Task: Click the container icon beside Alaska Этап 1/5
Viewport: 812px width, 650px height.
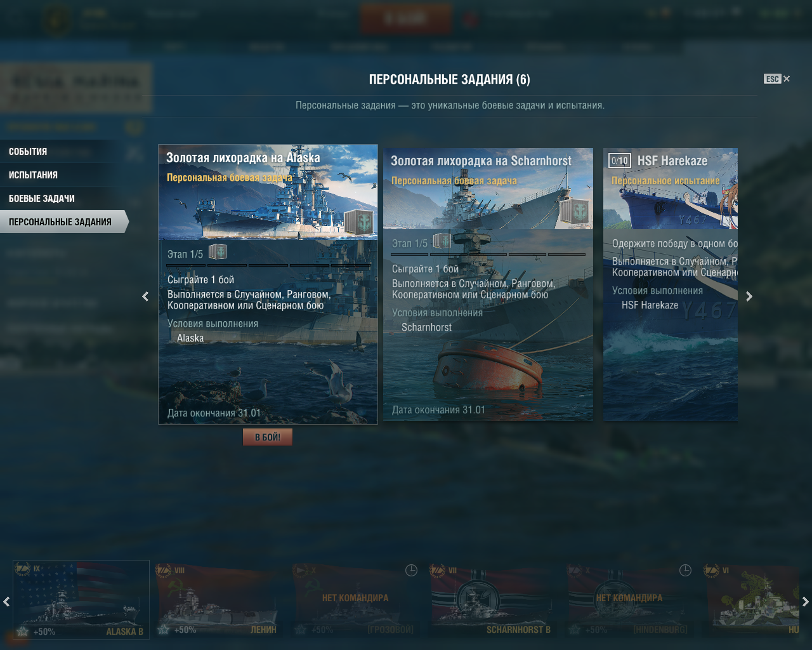Action: tap(218, 252)
